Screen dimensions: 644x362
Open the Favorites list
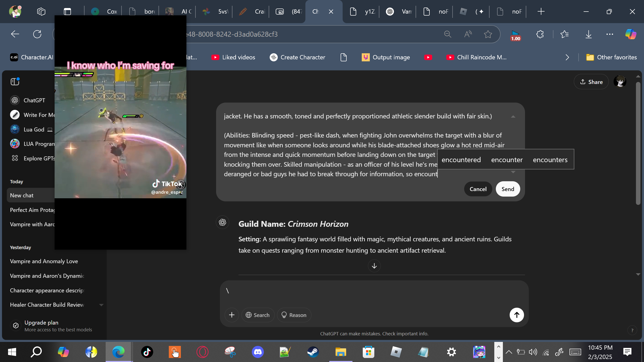click(565, 34)
